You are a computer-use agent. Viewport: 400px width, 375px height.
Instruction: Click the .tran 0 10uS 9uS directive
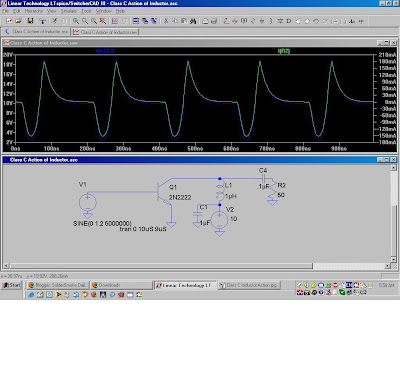[143, 229]
